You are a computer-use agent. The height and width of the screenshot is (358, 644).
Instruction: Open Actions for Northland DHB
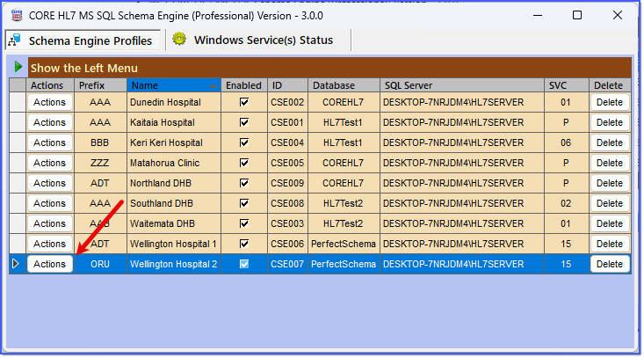(x=50, y=183)
